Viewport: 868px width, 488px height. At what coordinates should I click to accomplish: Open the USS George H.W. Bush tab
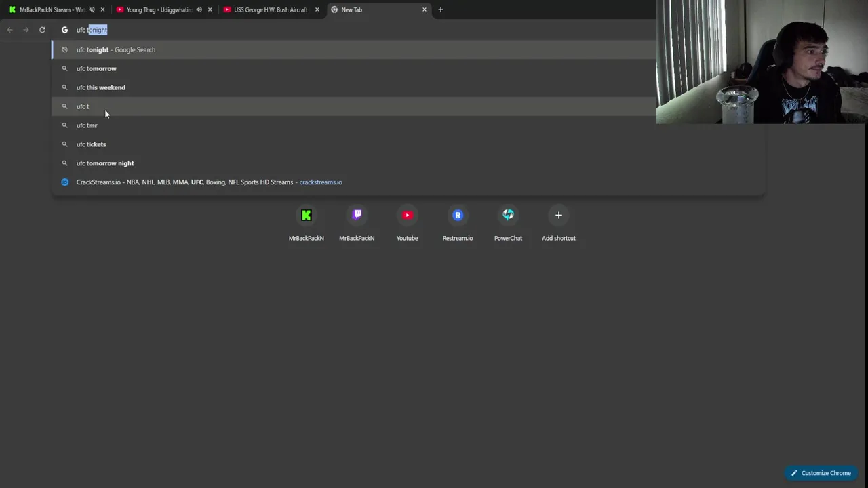pos(270,9)
